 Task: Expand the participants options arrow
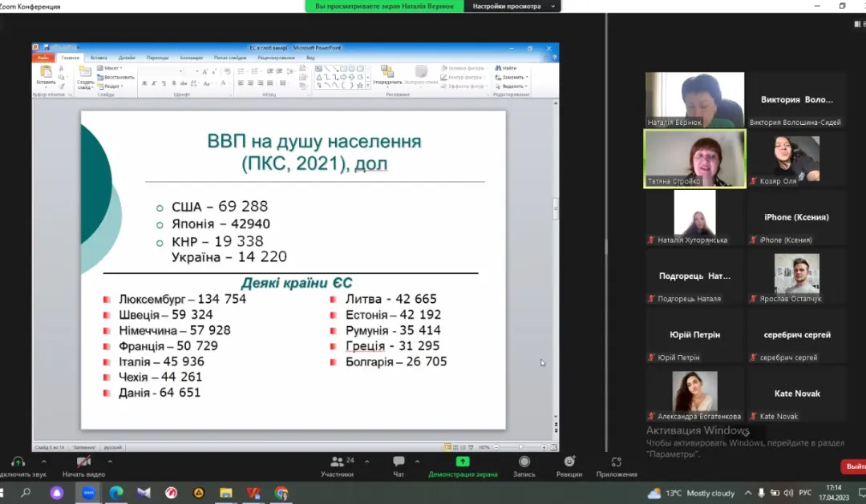pos(367,462)
